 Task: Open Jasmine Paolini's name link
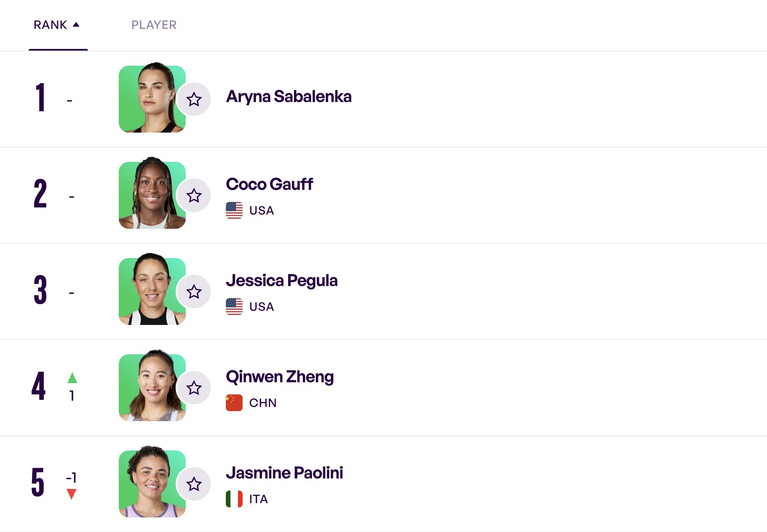(284, 473)
